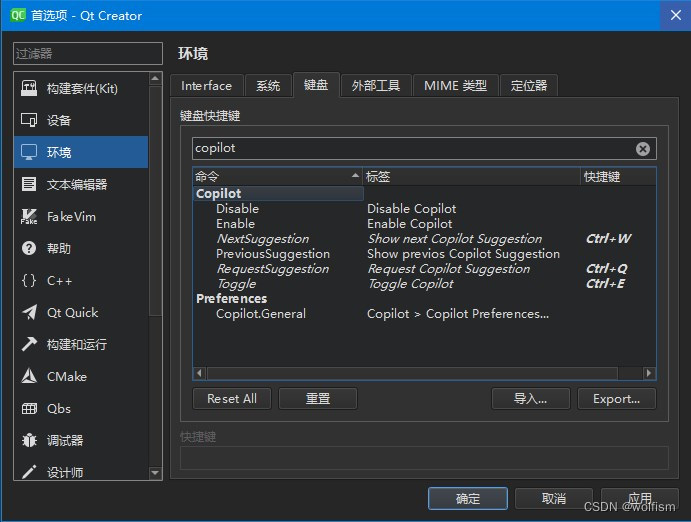Open the 文本编辑器 text editor icon
Image resolution: width=691 pixels, height=522 pixels.
click(x=29, y=184)
